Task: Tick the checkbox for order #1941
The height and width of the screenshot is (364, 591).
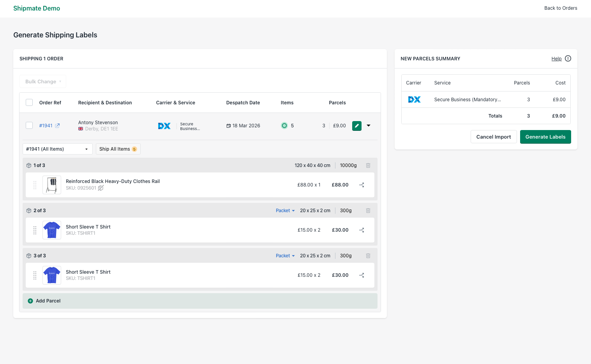Action: click(29, 125)
